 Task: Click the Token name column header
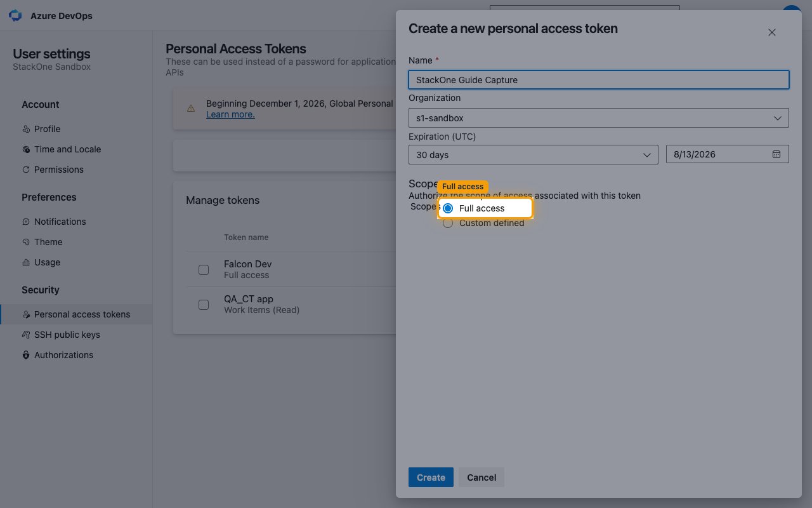click(x=246, y=237)
